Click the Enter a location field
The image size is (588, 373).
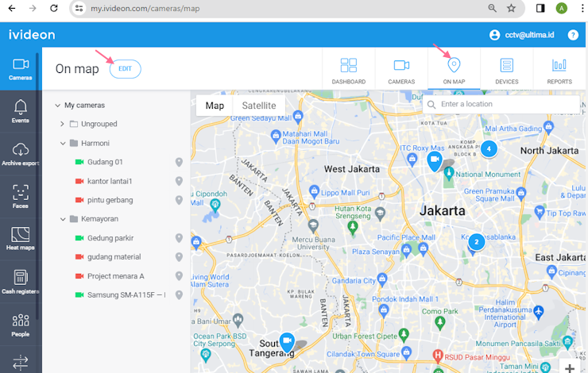501,104
